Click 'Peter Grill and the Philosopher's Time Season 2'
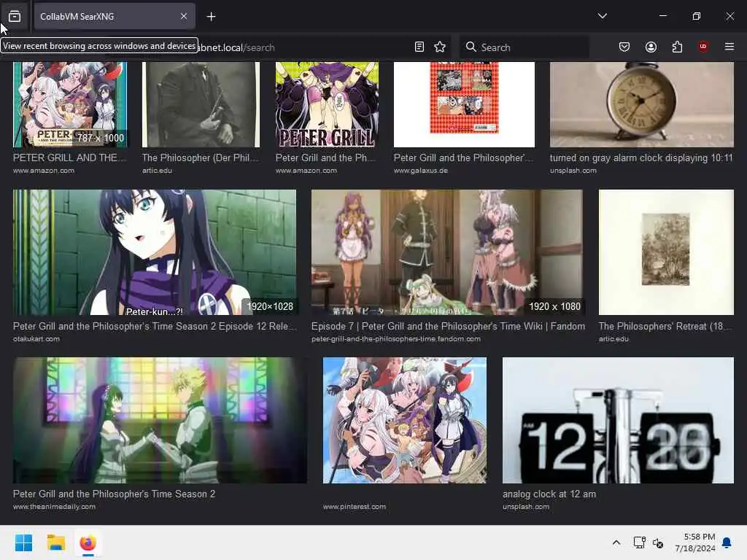Image resolution: width=747 pixels, height=560 pixels. click(x=114, y=494)
